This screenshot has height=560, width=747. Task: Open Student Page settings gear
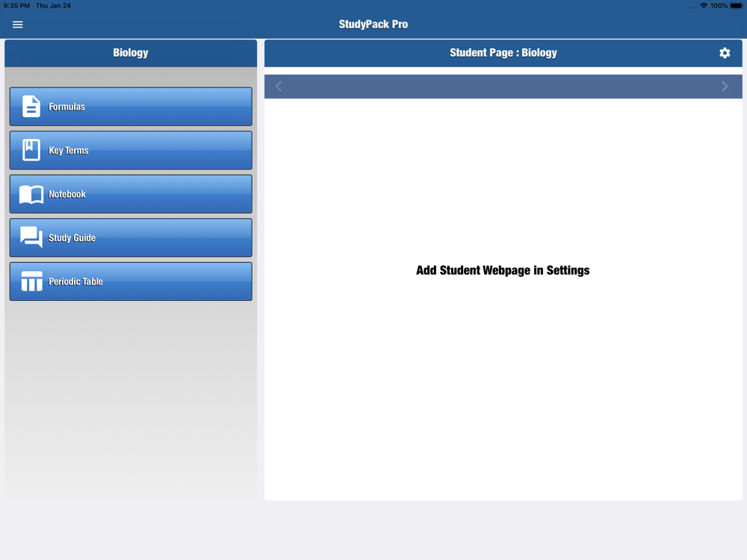(x=725, y=53)
